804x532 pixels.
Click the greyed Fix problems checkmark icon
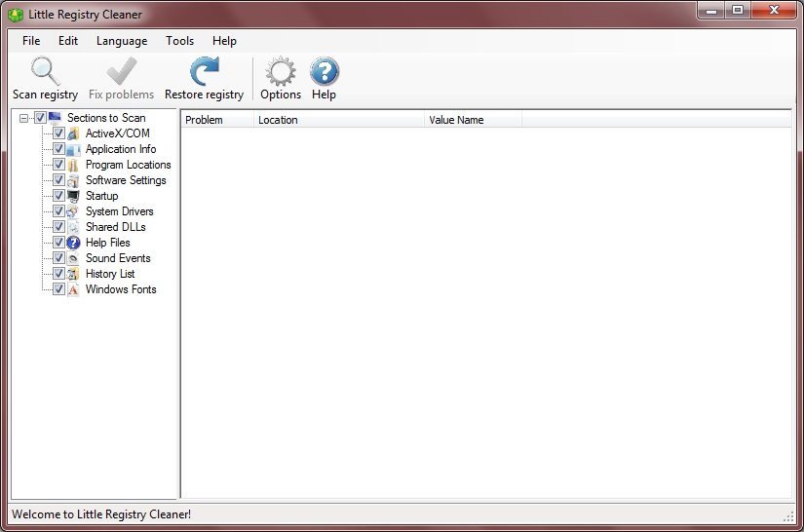click(x=122, y=71)
